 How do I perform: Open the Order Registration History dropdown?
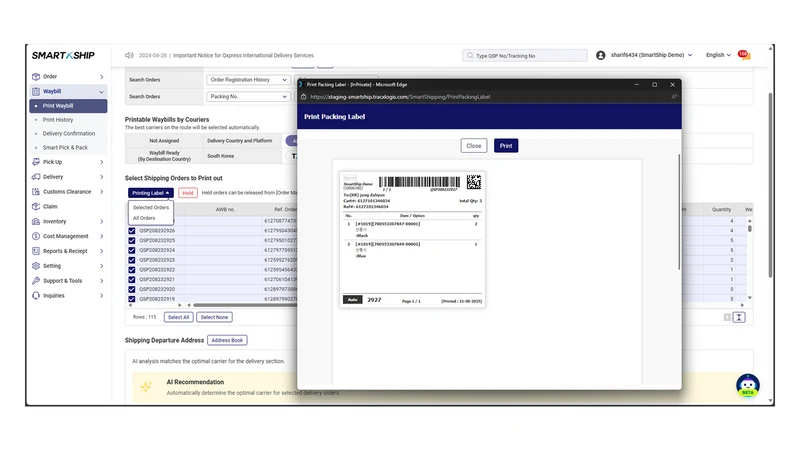pos(248,80)
